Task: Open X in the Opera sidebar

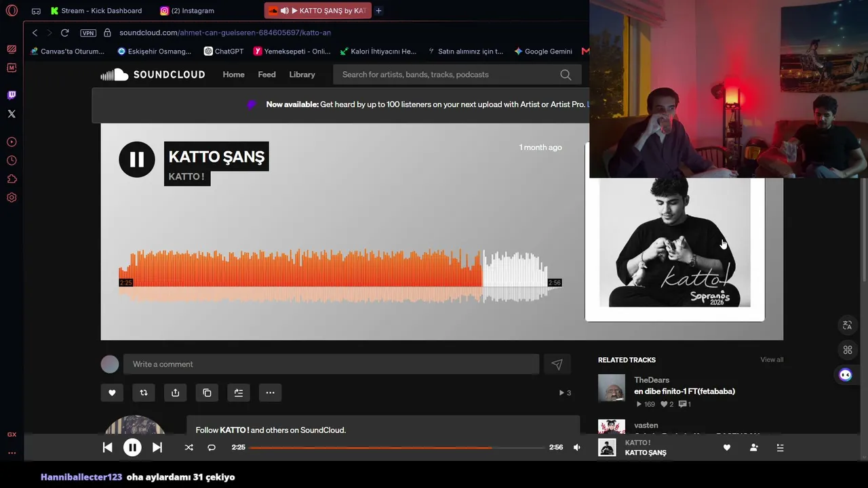Action: click(x=12, y=114)
